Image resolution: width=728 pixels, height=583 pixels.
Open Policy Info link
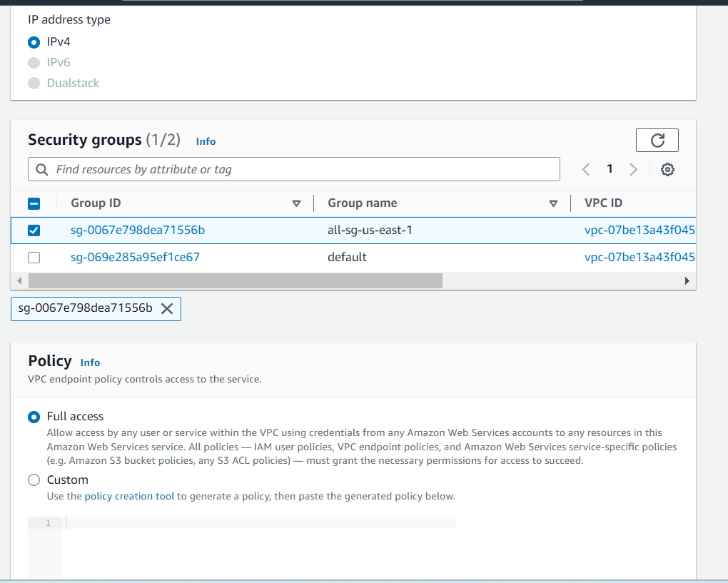coord(90,363)
